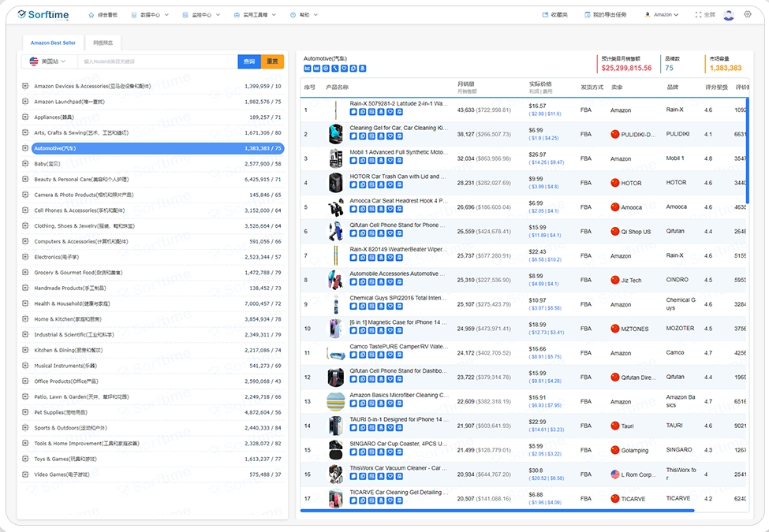Open the 美国站 site selector dropdown

[x=49, y=61]
